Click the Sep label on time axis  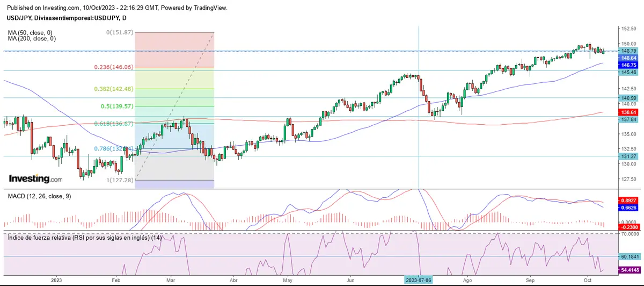click(x=531, y=281)
